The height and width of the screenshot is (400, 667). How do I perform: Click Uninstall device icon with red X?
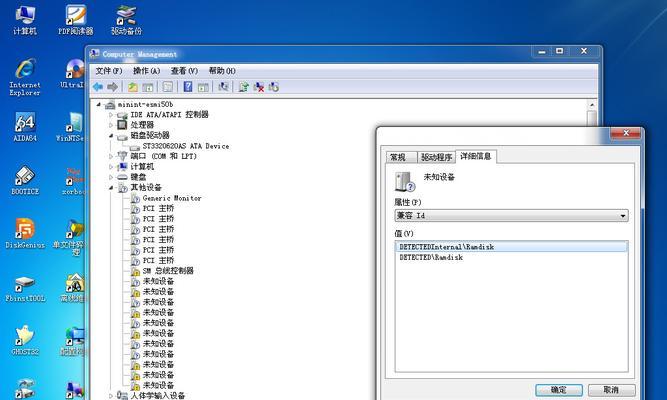pyautogui.click(x=258, y=87)
